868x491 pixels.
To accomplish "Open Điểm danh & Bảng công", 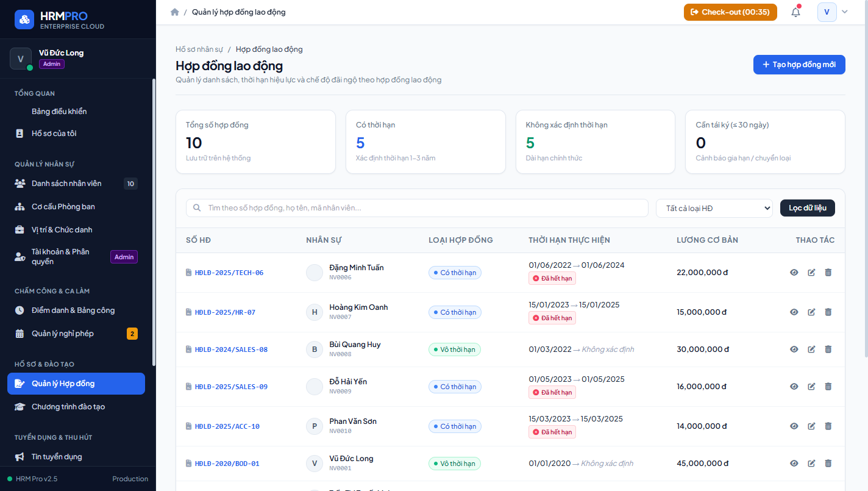I will point(76,310).
